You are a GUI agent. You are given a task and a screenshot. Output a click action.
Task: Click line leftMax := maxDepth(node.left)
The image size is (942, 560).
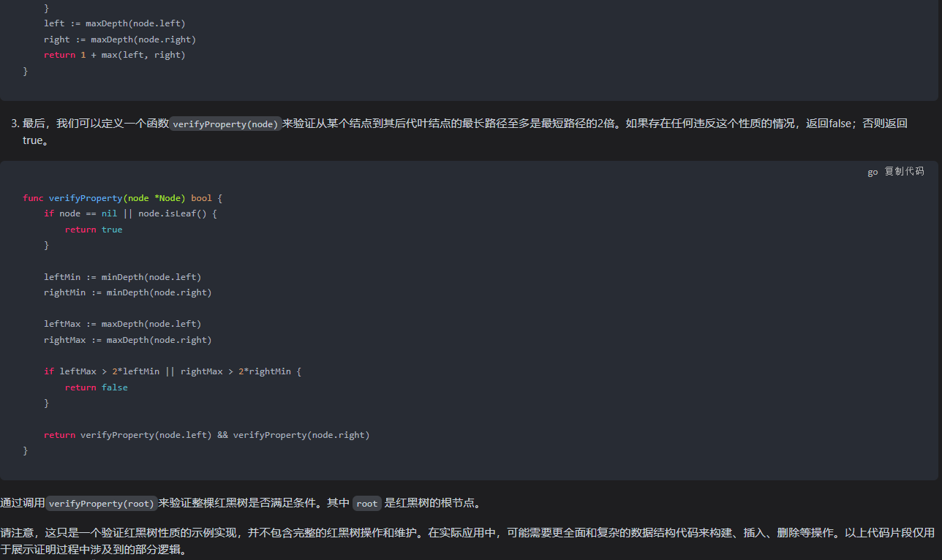coord(122,324)
